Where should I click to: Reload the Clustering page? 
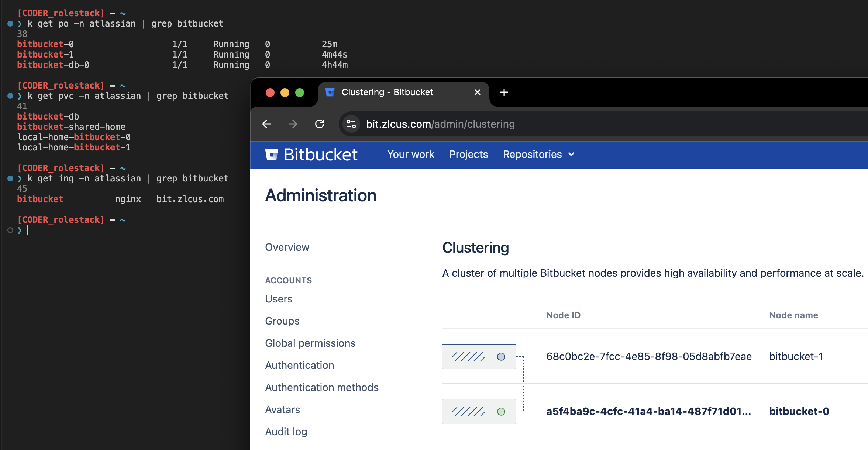click(320, 124)
